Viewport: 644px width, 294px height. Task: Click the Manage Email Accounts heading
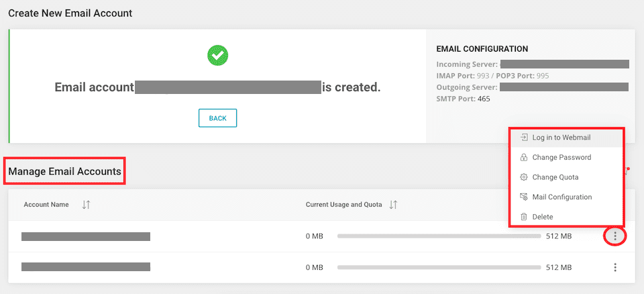[x=65, y=172]
